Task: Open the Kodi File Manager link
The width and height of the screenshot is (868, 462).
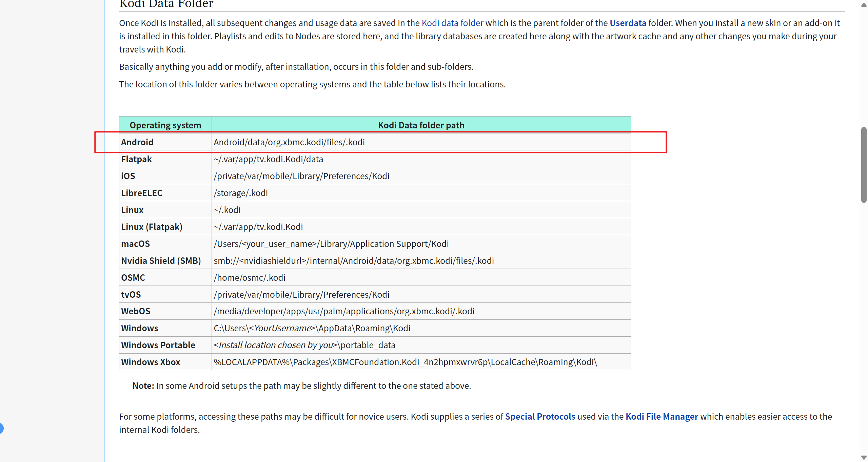Action: (662, 416)
